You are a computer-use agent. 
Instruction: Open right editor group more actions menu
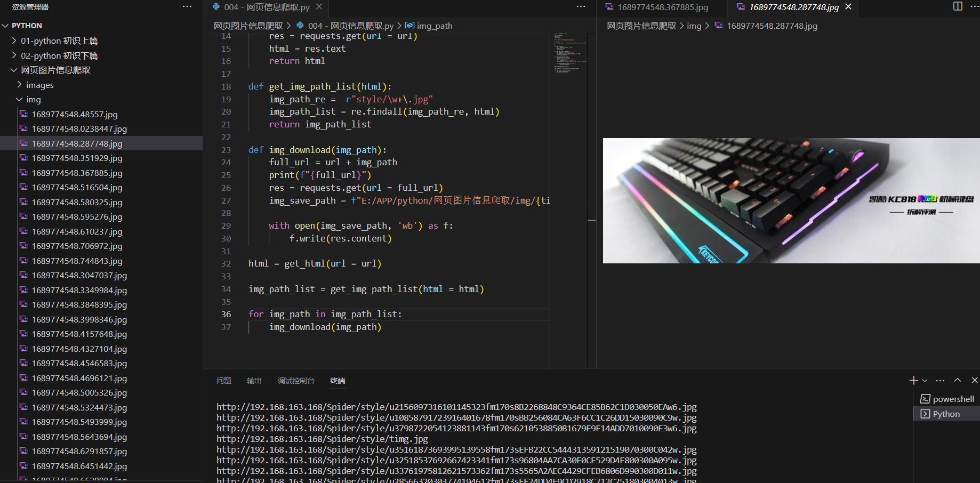pos(974,7)
